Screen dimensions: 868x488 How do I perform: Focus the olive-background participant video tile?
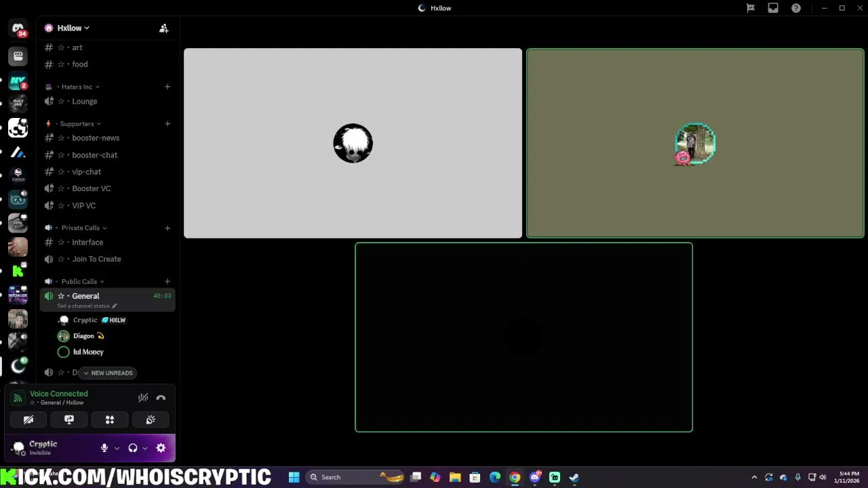[695, 143]
